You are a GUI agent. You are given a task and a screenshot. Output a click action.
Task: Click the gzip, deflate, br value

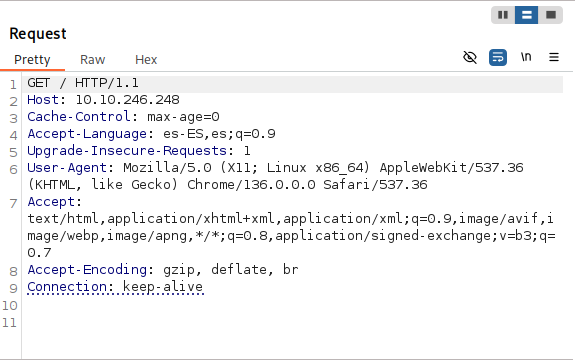231,270
